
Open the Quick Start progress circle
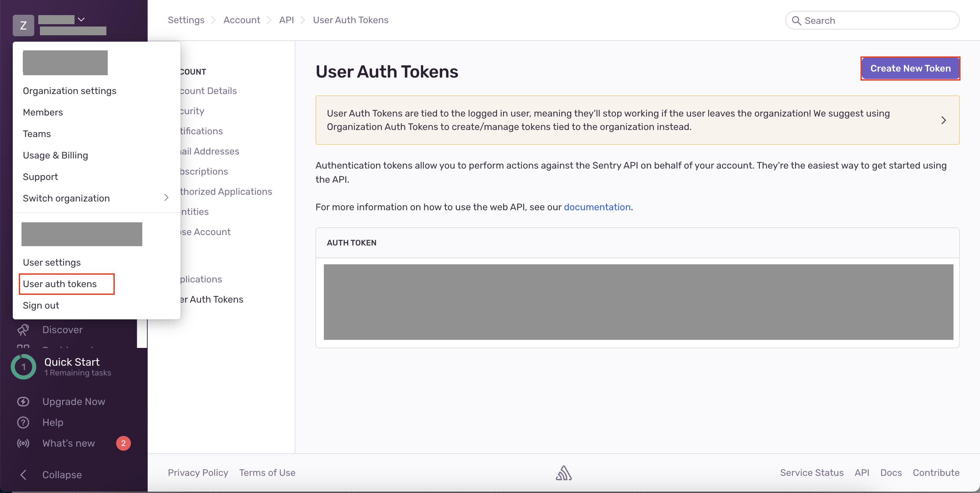click(x=23, y=367)
